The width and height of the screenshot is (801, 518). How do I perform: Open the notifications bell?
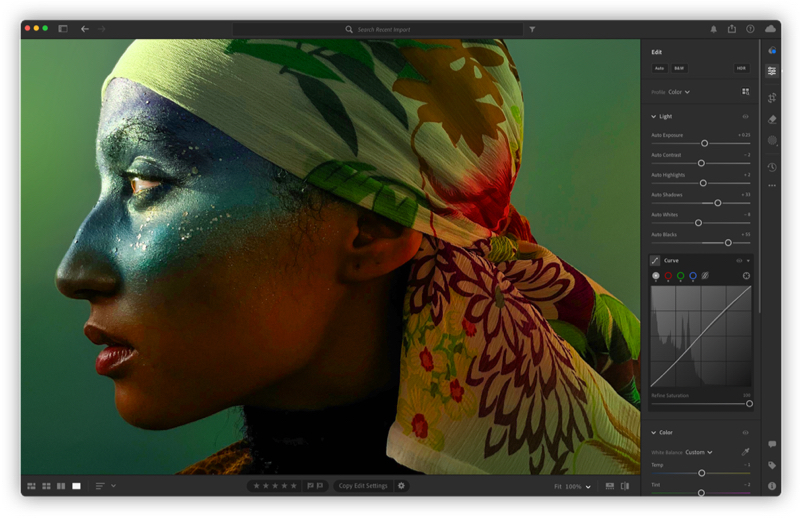(x=713, y=29)
